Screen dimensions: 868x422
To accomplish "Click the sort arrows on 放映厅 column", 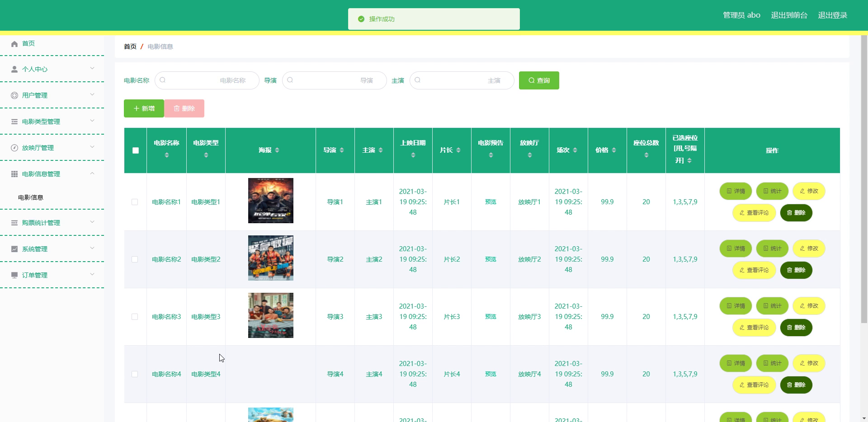I will 530,155.
